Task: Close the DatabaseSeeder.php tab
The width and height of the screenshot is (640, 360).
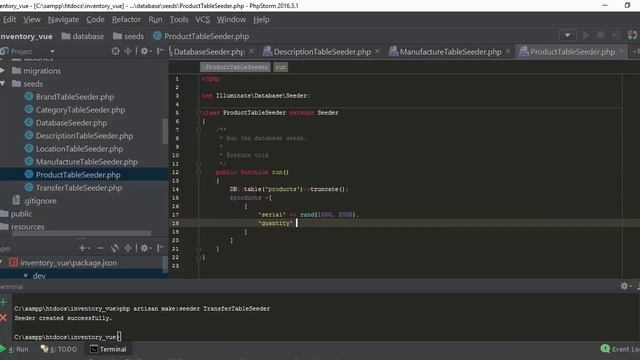Action: (251, 51)
